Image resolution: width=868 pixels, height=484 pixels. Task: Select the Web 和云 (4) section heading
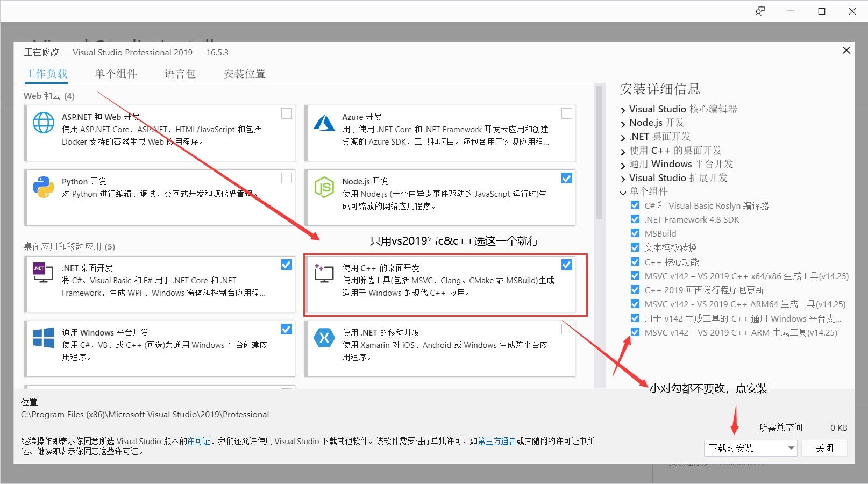pos(49,96)
